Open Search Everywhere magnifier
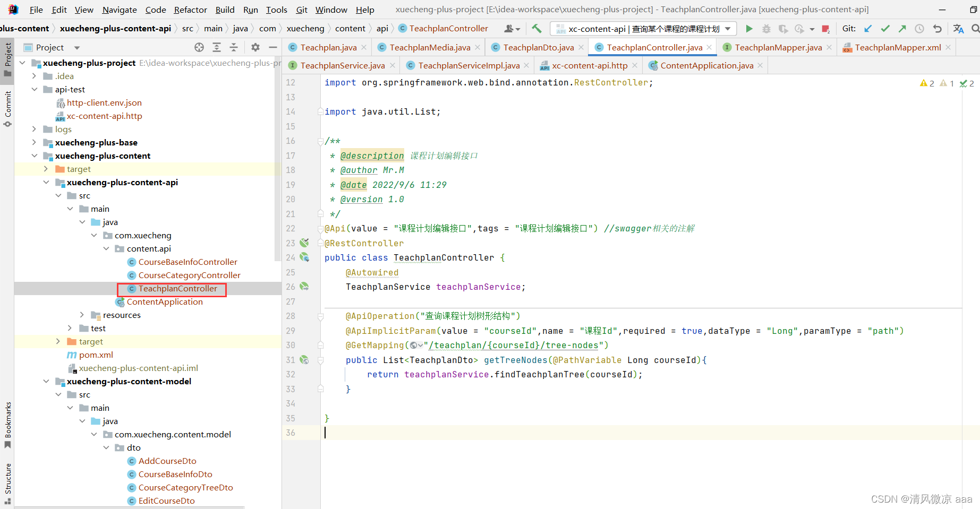Viewport: 980px width, 509px height. (975, 29)
